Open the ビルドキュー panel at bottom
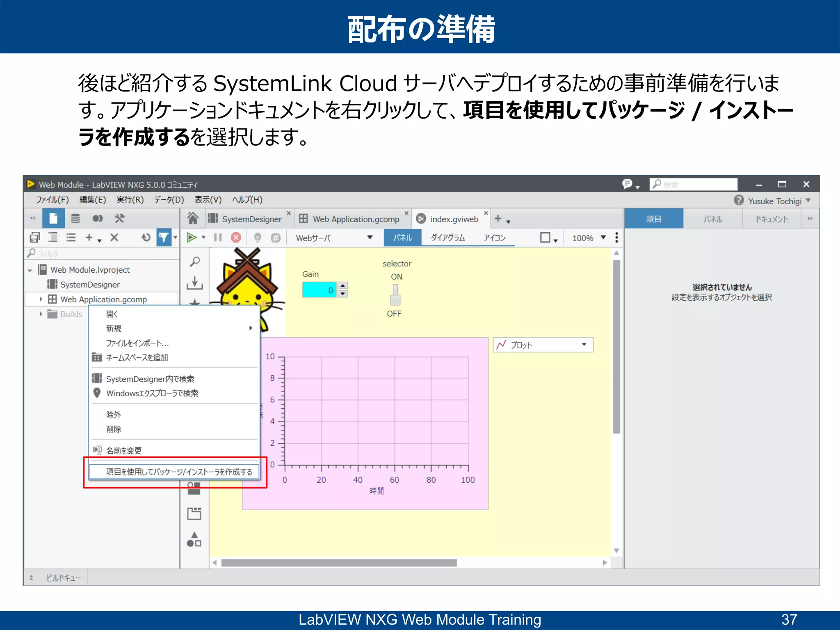Viewport: 840px width, 630px height. pyautogui.click(x=63, y=577)
